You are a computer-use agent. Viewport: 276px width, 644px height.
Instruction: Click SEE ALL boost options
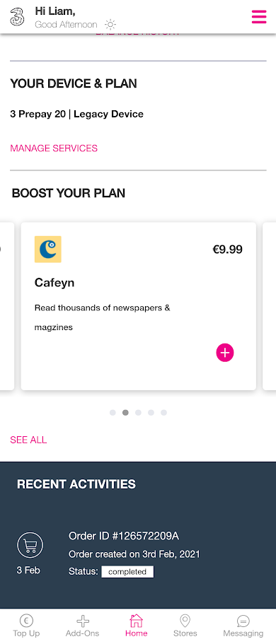pos(28,440)
